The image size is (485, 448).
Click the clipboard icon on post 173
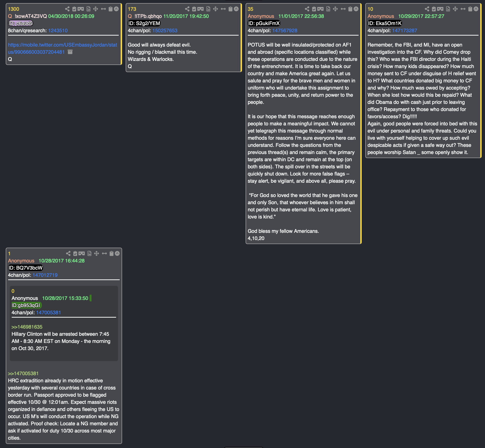tap(230, 9)
